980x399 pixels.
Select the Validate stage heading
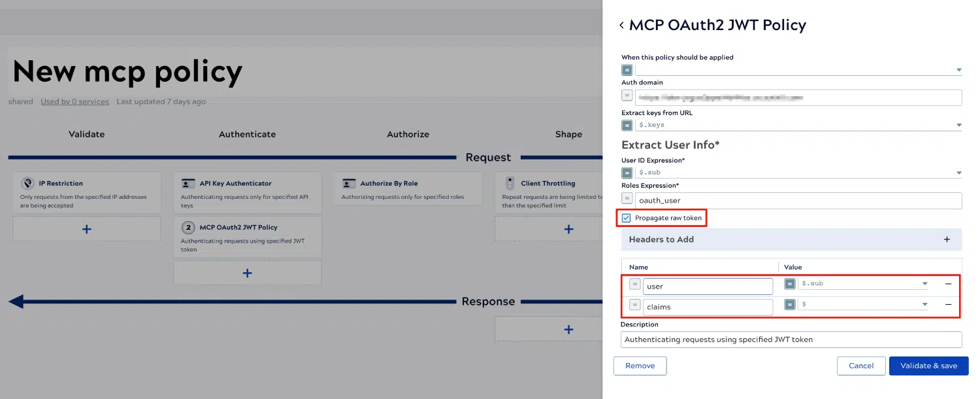[86, 134]
